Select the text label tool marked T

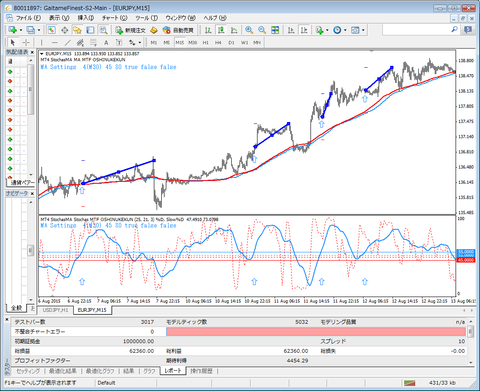119,42
